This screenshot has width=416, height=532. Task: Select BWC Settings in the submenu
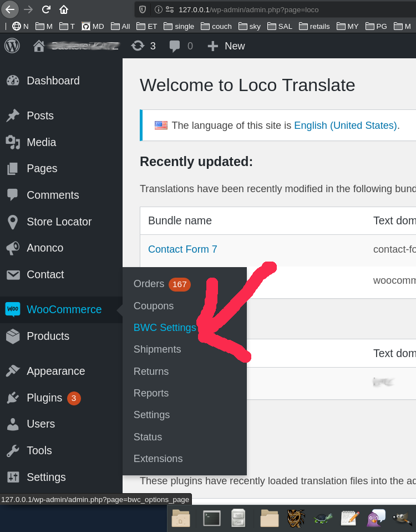(x=165, y=328)
